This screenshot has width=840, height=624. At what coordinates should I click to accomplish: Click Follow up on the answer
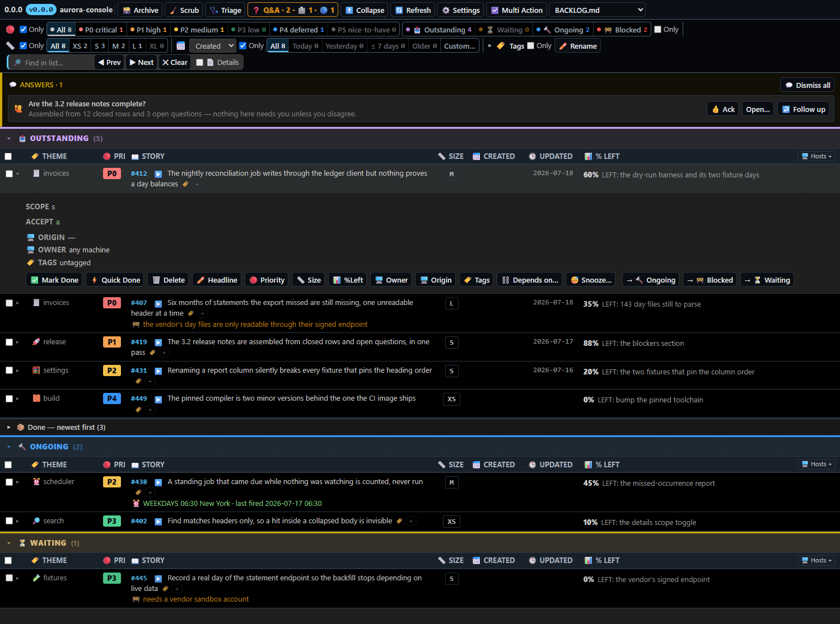804,109
